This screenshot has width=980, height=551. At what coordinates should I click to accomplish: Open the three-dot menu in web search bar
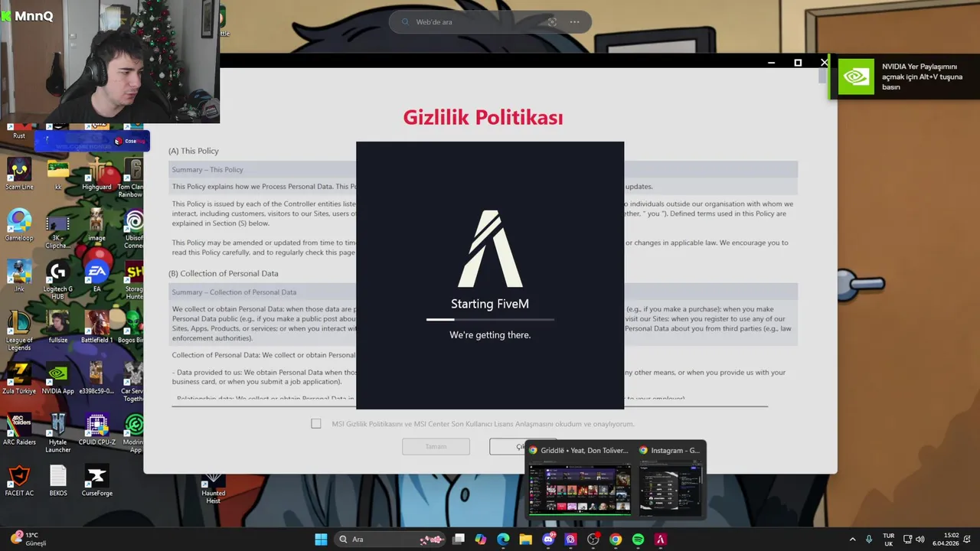(x=574, y=22)
